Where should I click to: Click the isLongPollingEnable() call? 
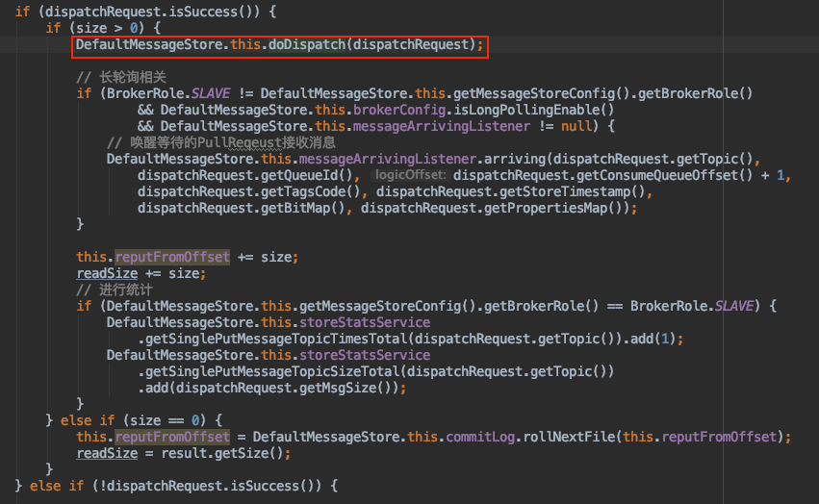point(534,110)
